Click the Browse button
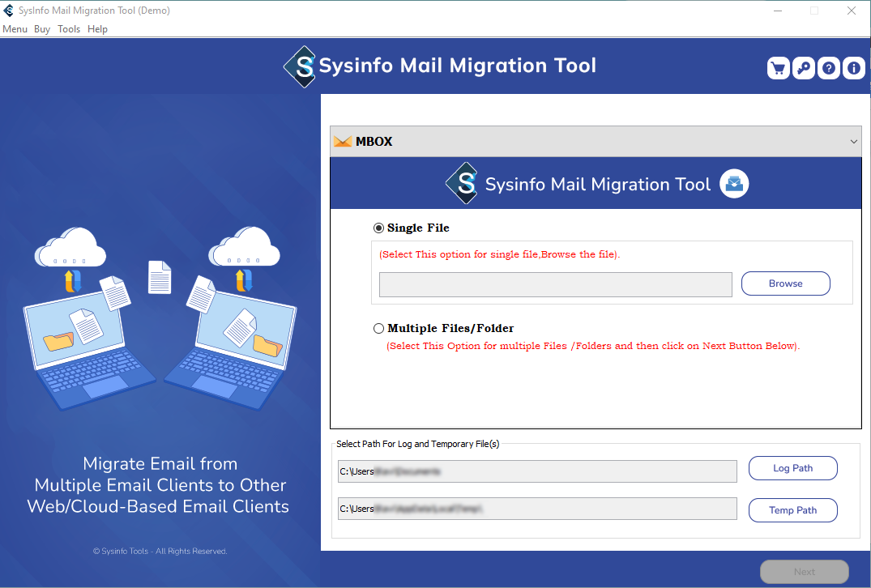The height and width of the screenshot is (588, 871). [x=785, y=283]
